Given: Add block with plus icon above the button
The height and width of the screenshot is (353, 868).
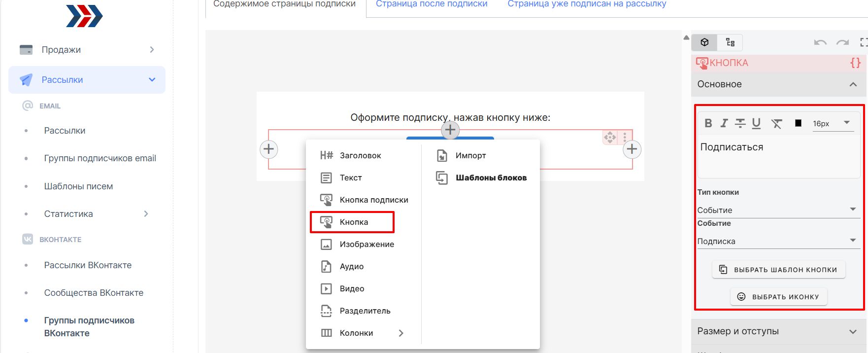Looking at the screenshot, I should pos(450,130).
